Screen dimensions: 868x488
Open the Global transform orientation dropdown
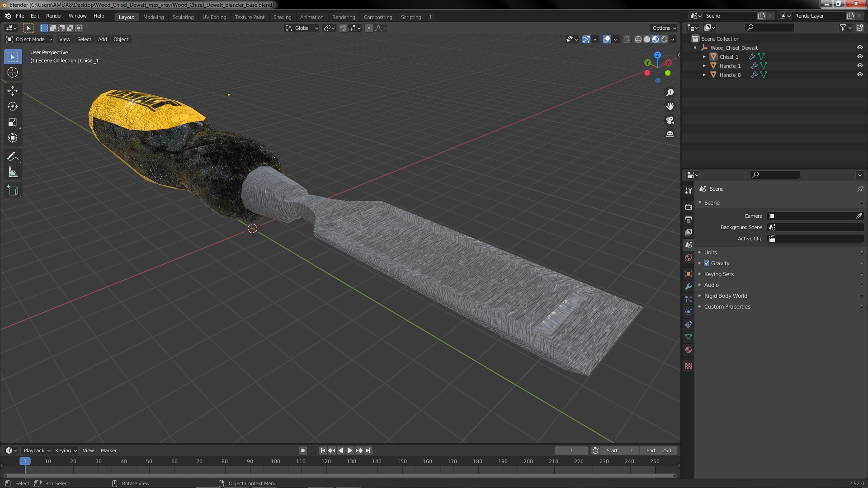(302, 28)
